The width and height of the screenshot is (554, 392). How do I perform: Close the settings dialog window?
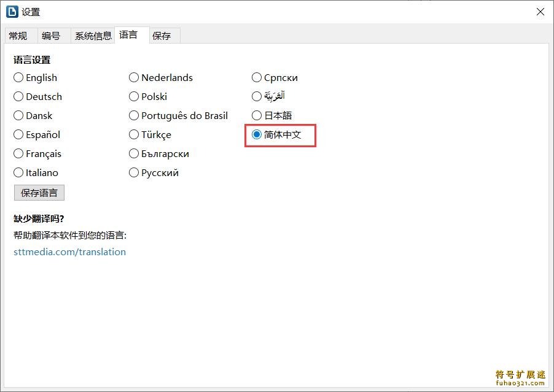click(540, 12)
